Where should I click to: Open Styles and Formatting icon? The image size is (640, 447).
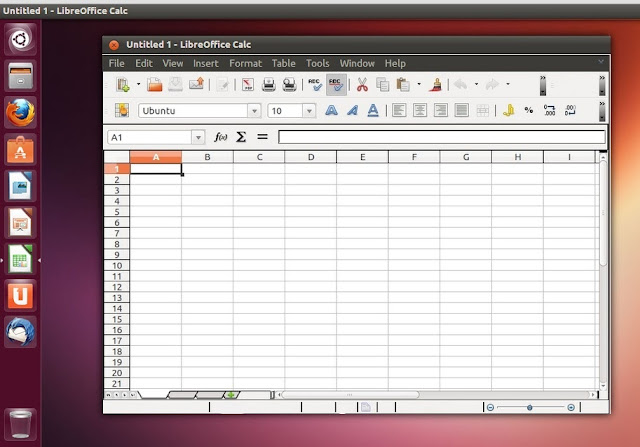tap(122, 110)
